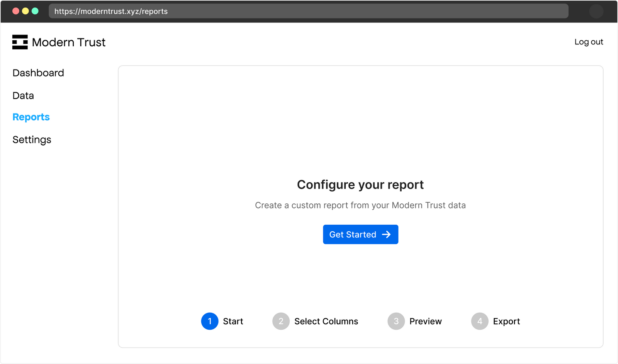Select the Start step label
This screenshot has width=618, height=364.
coord(233,321)
